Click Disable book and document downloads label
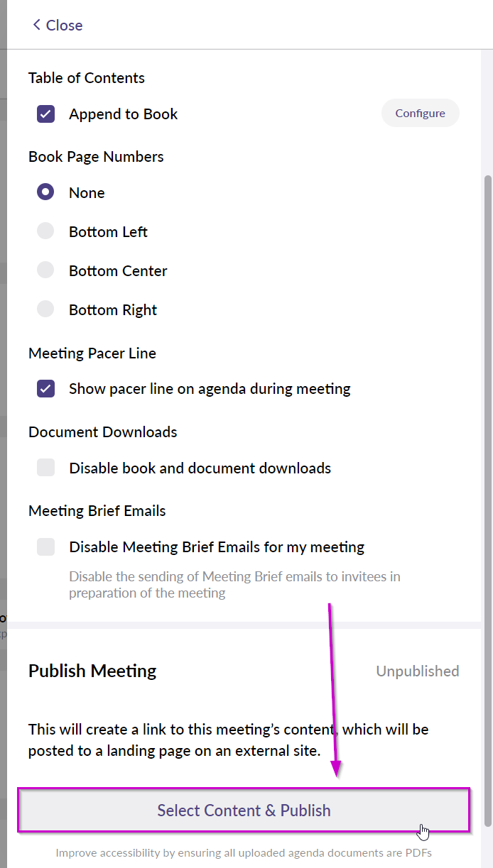The image size is (493, 868). pyautogui.click(x=200, y=468)
